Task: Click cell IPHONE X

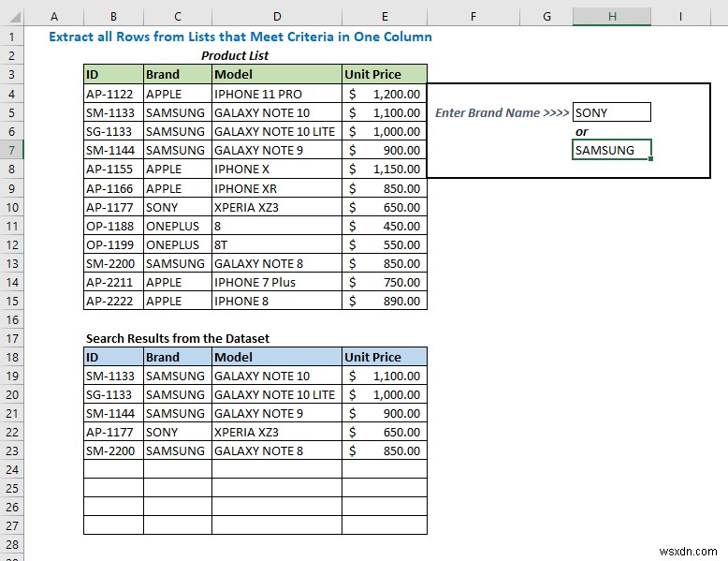Action: coord(277,170)
